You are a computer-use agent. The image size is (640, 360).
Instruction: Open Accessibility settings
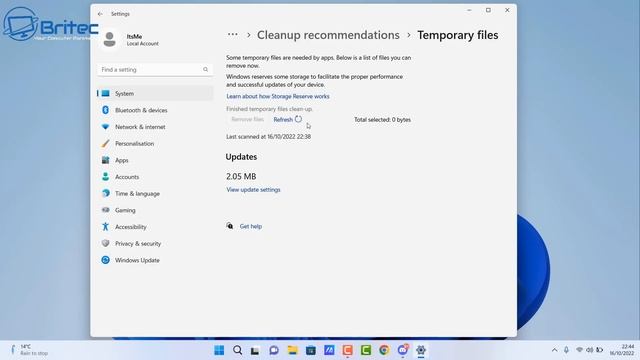click(155, 227)
